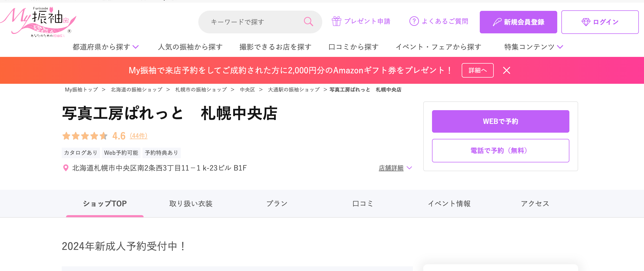This screenshot has height=271, width=644.
Task: Click the five-star rating icons
Action: coord(85,136)
